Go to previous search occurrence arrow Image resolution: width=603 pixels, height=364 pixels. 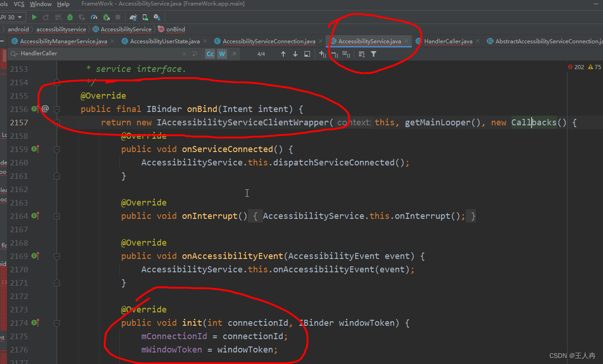pyautogui.click(x=283, y=54)
